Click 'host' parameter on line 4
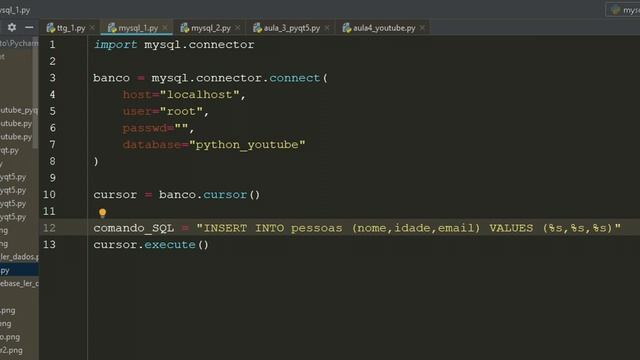640x360 pixels. [137, 95]
